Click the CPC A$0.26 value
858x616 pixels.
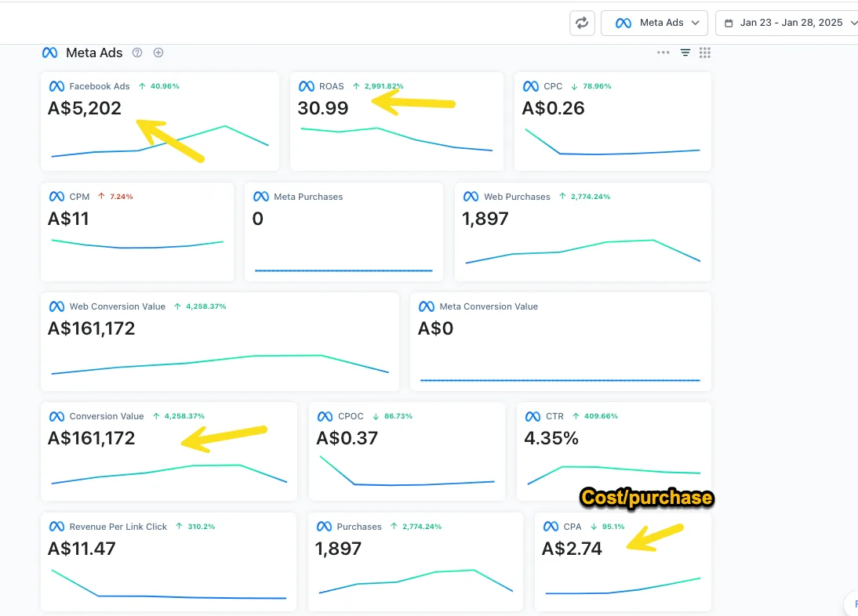pyautogui.click(x=553, y=108)
